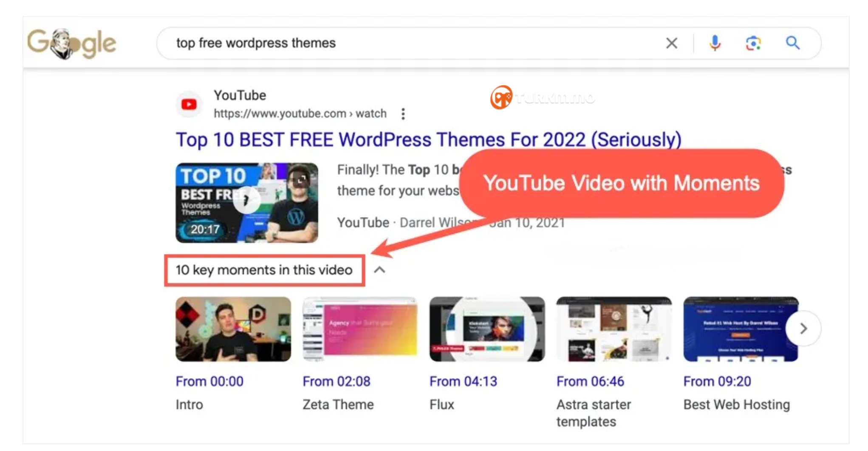
Task: Search by image with the Lens icon
Action: click(x=753, y=43)
